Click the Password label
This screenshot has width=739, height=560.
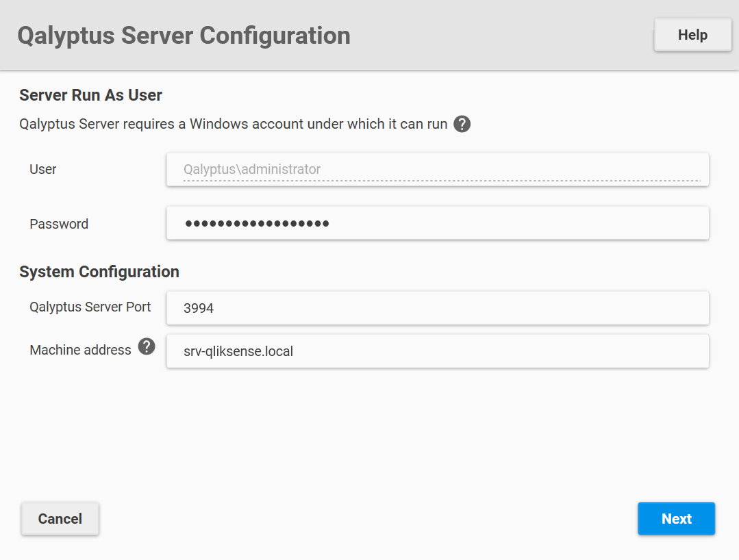(58, 223)
